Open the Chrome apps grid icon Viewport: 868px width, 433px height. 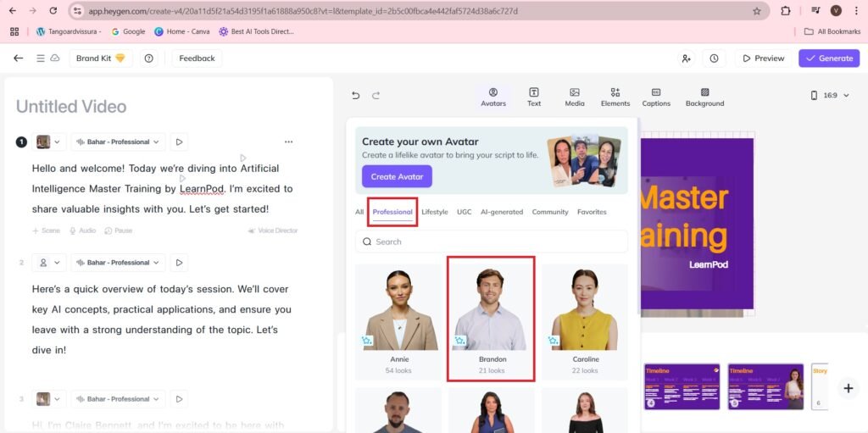(14, 31)
